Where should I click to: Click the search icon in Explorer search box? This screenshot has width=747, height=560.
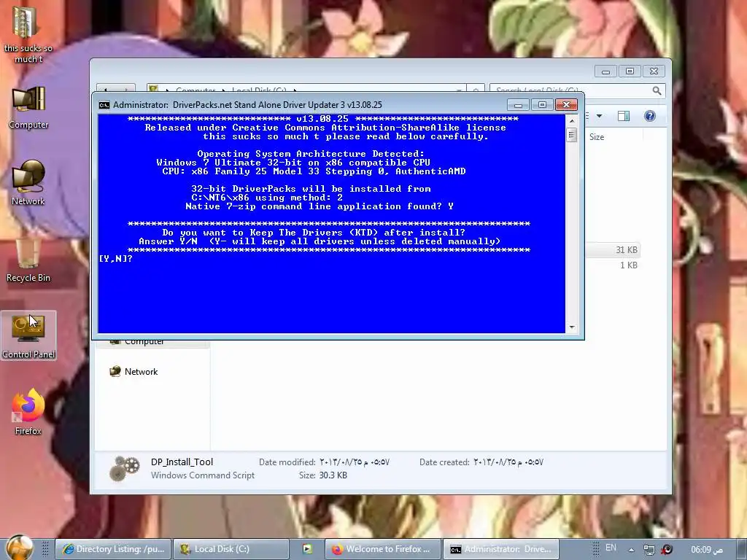tap(657, 90)
